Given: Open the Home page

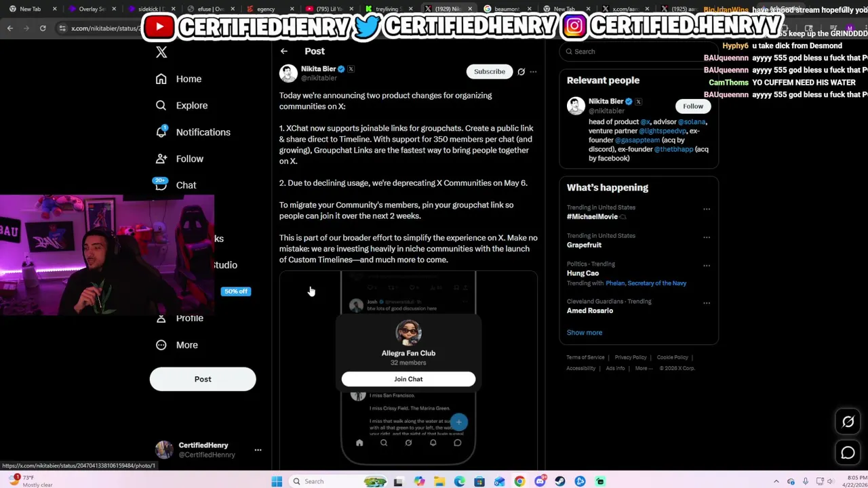Looking at the screenshot, I should click(179, 79).
